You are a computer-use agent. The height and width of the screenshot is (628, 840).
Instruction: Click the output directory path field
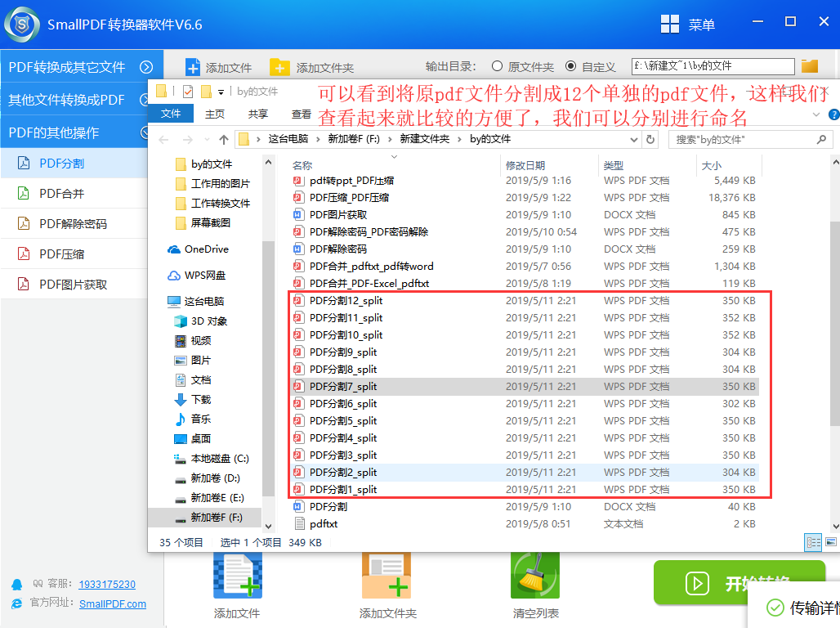(713, 66)
